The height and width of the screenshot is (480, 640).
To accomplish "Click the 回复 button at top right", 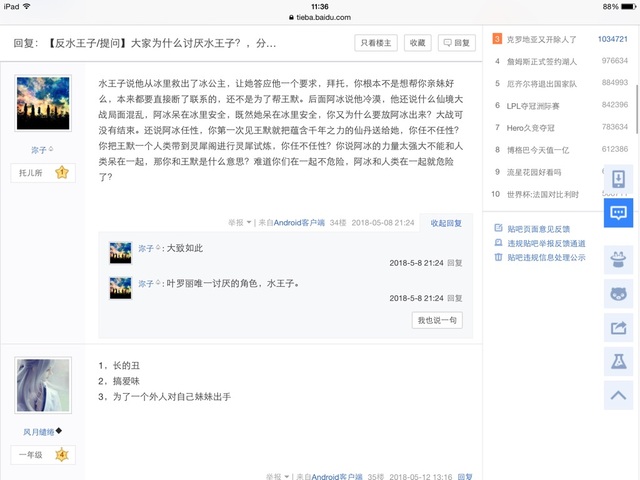I will coord(457,43).
